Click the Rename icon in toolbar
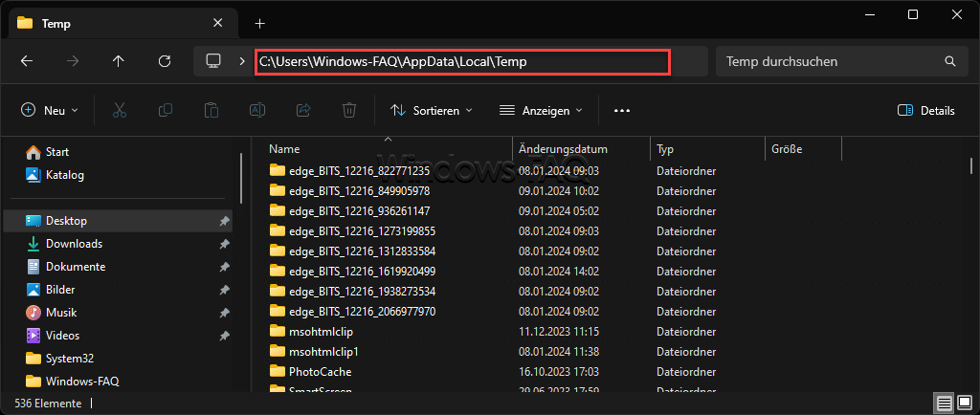Screen dimensions: 980x415 point(257,111)
